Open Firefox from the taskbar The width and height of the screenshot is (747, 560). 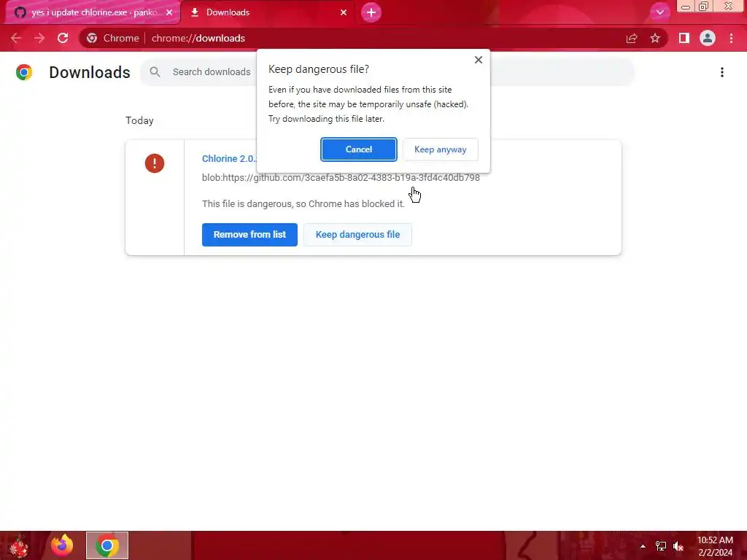[63, 545]
